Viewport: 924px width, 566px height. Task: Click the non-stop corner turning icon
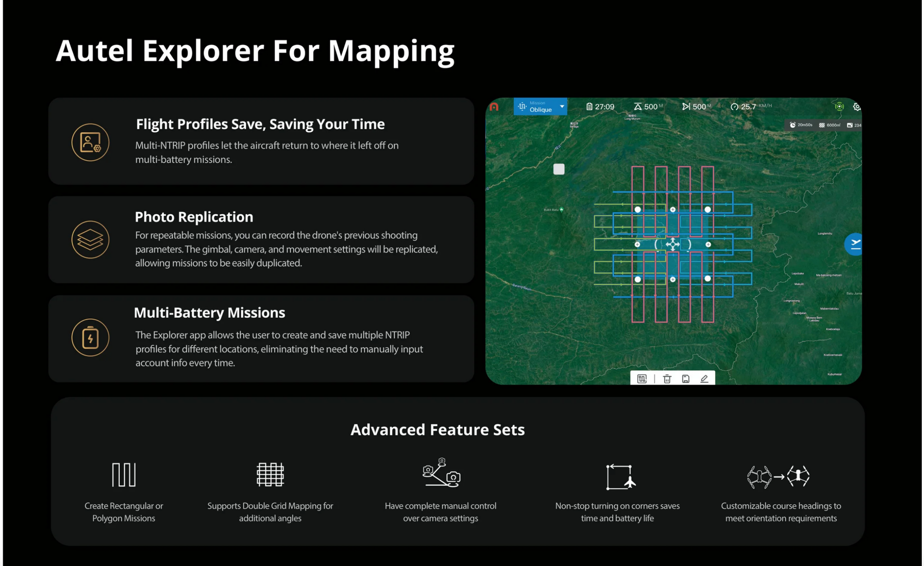point(621,477)
